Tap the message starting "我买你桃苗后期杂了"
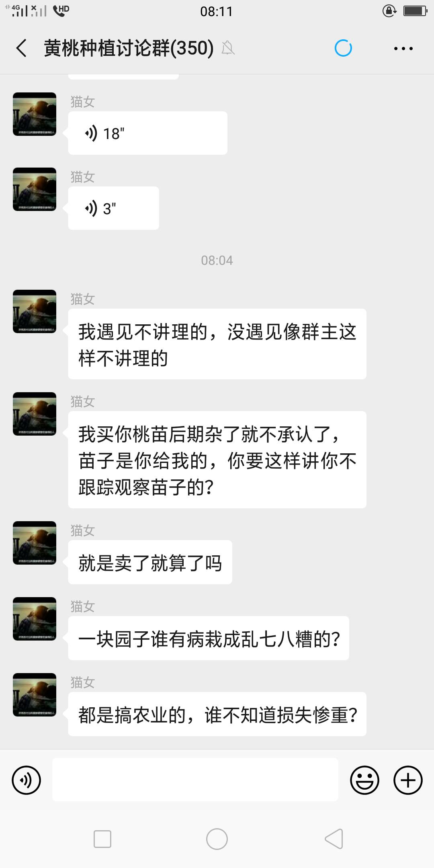The image size is (434, 868). coord(217,460)
